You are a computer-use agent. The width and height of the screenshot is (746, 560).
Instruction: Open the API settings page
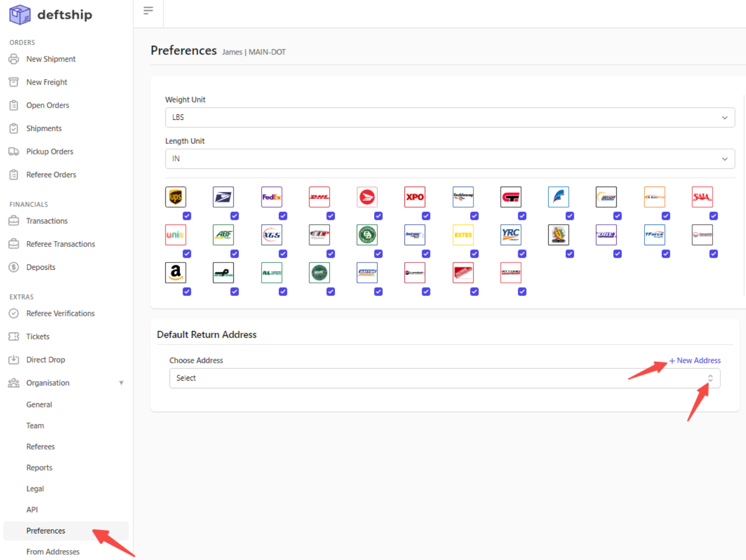click(32, 509)
